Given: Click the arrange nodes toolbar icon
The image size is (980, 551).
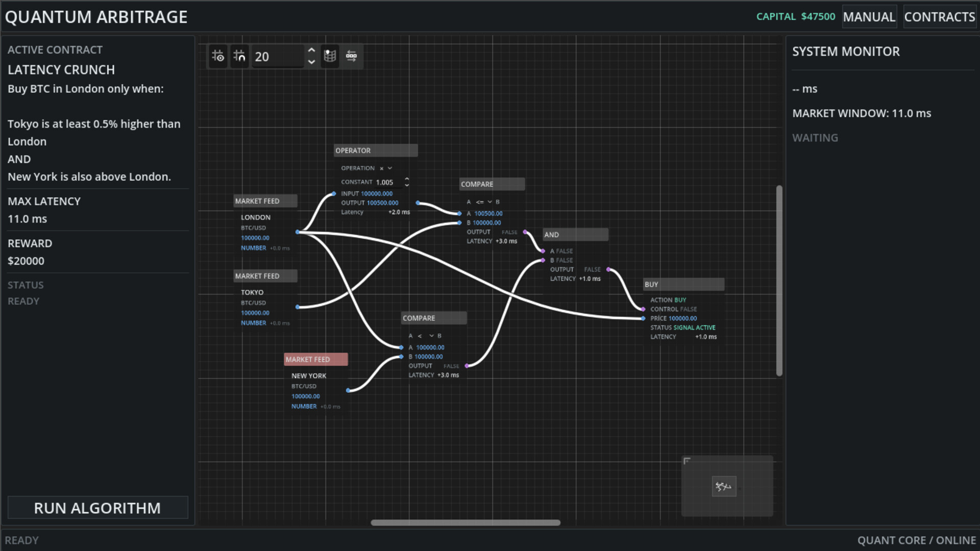Looking at the screenshot, I should 352,56.
